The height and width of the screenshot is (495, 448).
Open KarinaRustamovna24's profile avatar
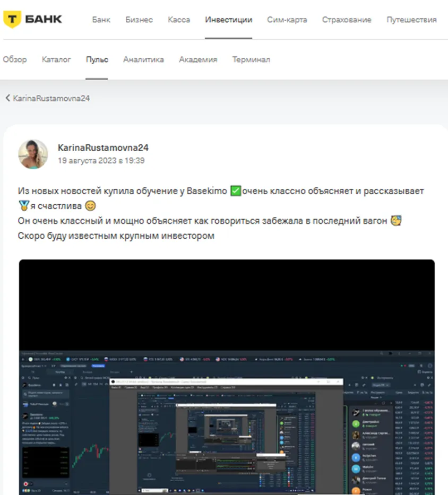click(x=33, y=154)
